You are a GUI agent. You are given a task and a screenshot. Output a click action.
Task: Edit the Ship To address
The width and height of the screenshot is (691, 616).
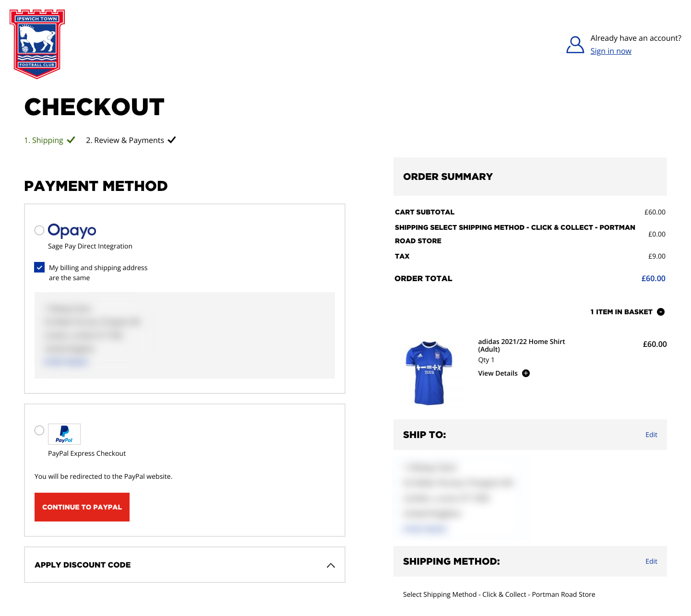[x=651, y=435]
